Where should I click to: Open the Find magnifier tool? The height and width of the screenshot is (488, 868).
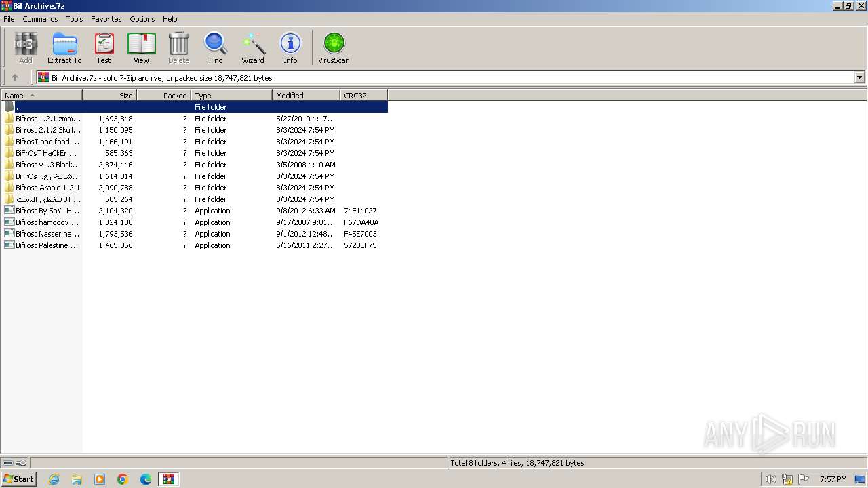point(216,48)
